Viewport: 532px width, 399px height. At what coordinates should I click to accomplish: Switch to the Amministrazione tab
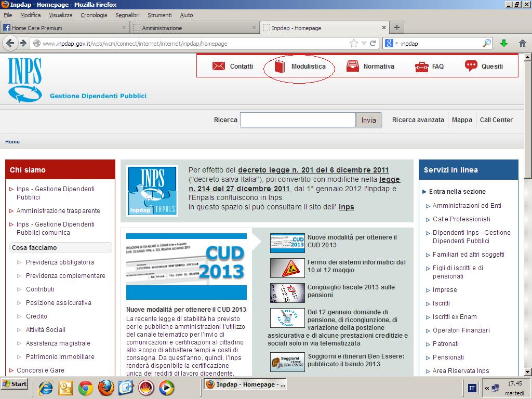[x=194, y=28]
